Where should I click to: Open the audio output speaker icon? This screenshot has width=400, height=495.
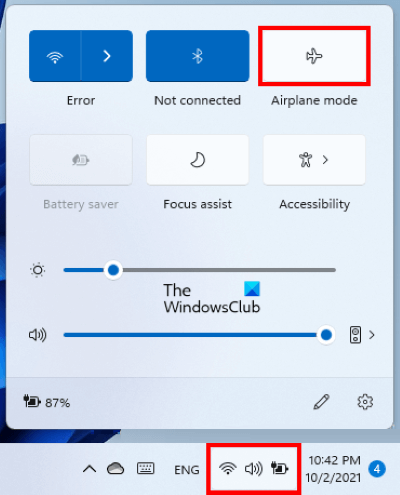coord(355,335)
